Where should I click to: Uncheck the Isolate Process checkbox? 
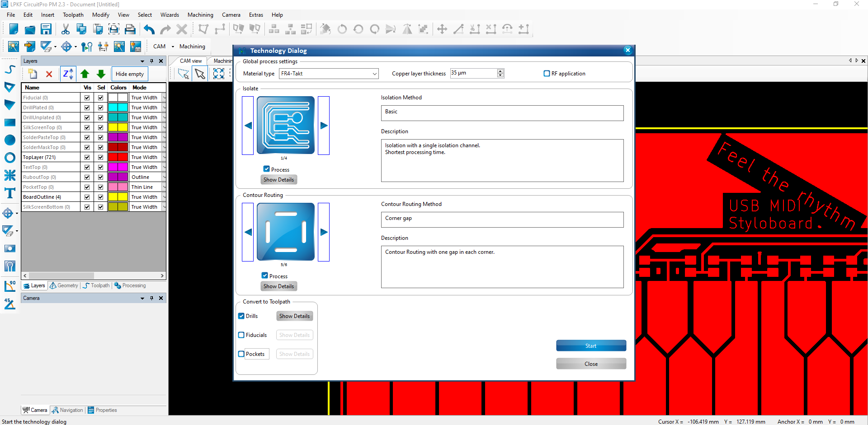[x=267, y=169]
